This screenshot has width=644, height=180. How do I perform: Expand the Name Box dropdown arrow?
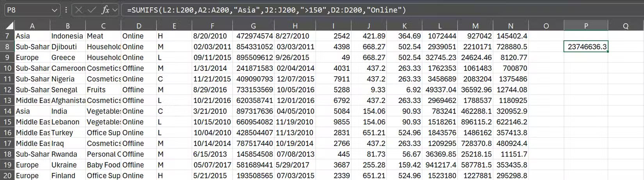pyautogui.click(x=55, y=10)
